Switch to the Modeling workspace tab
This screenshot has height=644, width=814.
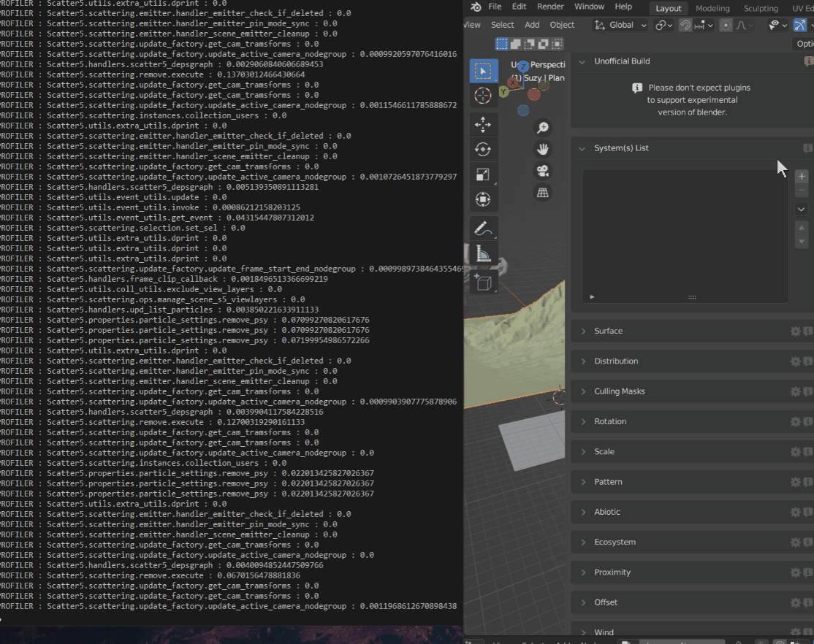712,8
